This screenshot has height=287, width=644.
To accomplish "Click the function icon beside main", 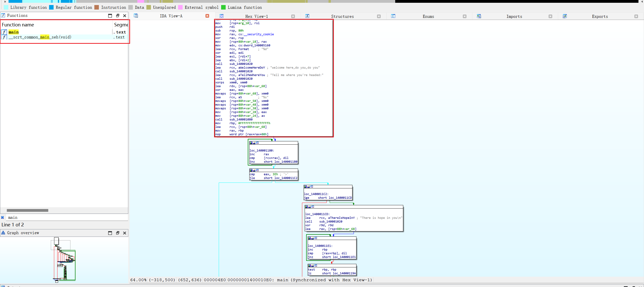I will (4, 32).
